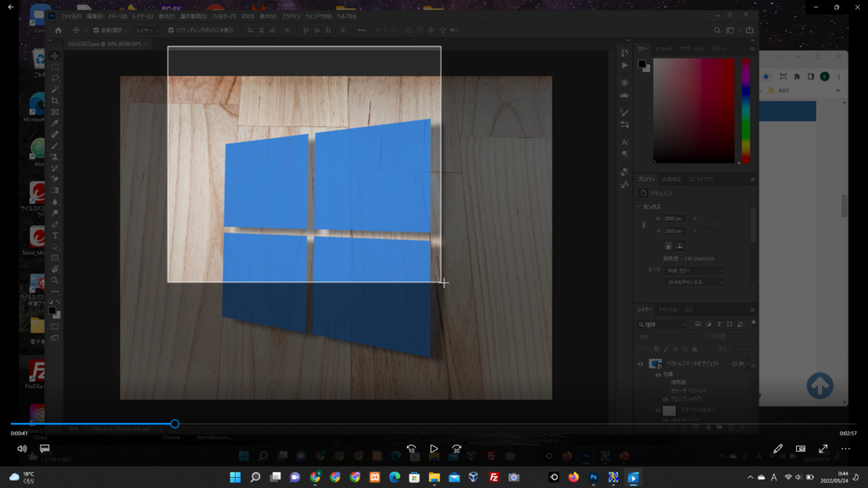The image size is (868, 488).
Task: Switch to the チャンネル panel tab
Action: [x=668, y=310]
